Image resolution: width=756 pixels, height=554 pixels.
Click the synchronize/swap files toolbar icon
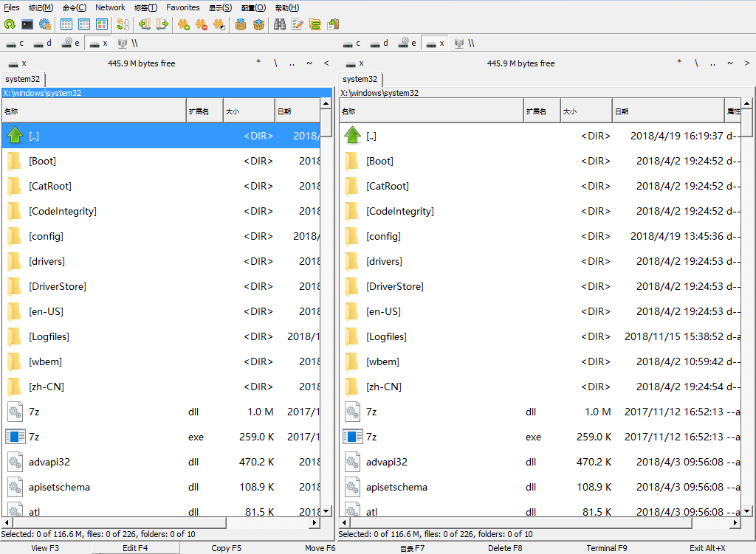tap(123, 24)
